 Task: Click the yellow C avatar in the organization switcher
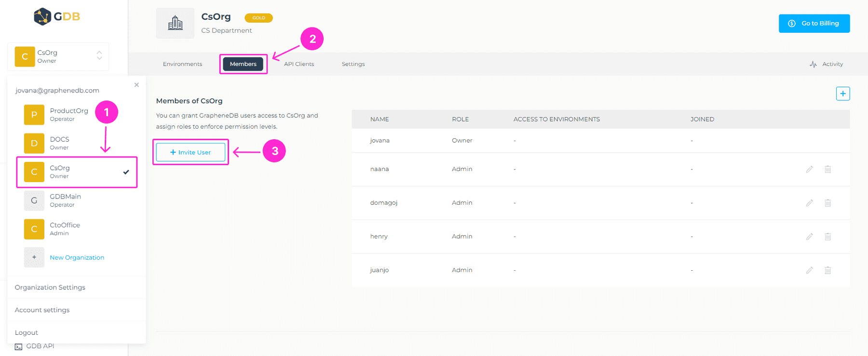tap(25, 56)
